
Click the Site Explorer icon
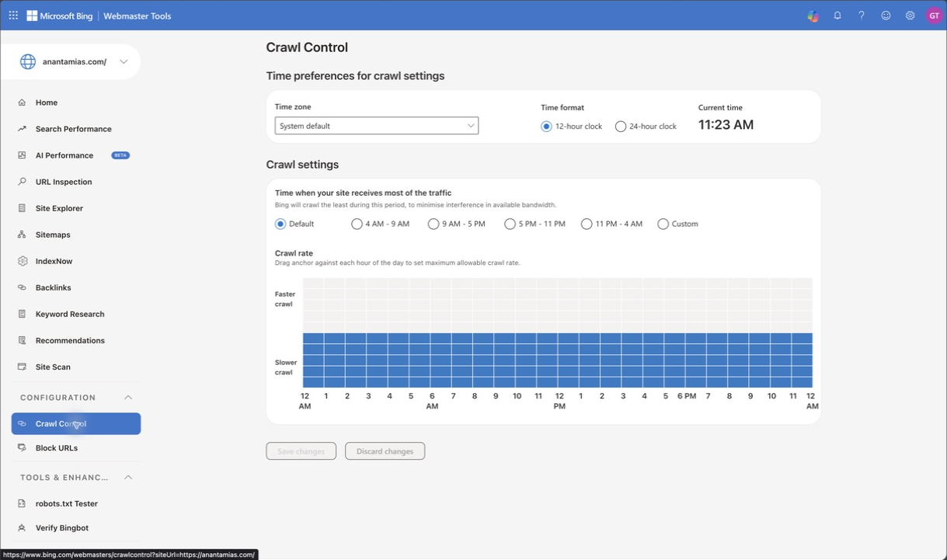pyautogui.click(x=22, y=208)
